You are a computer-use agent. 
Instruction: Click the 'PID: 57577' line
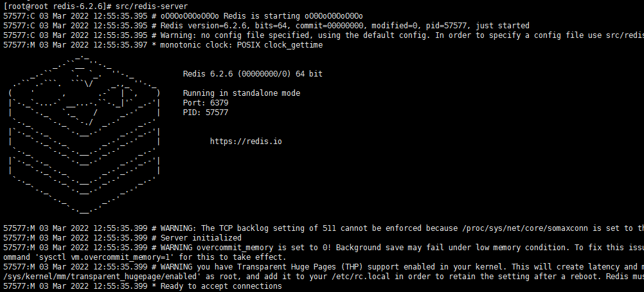206,113
